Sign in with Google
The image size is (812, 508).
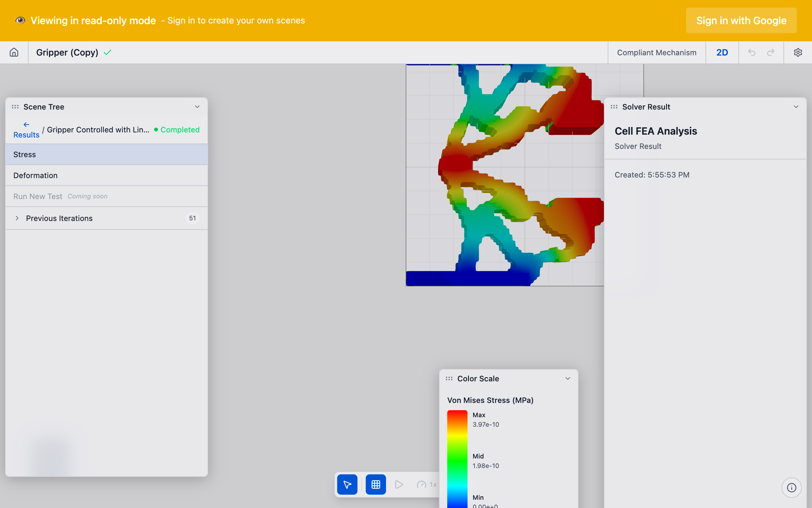tap(741, 21)
